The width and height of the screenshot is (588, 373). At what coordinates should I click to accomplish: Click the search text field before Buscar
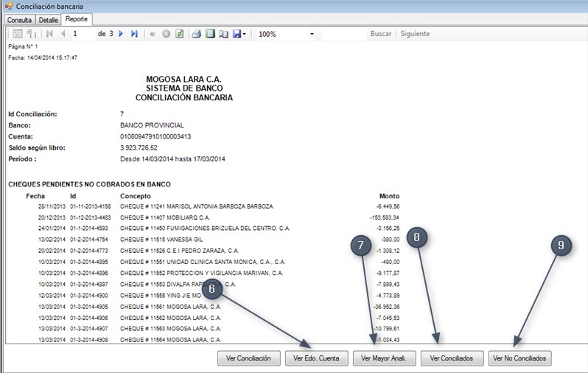point(343,34)
